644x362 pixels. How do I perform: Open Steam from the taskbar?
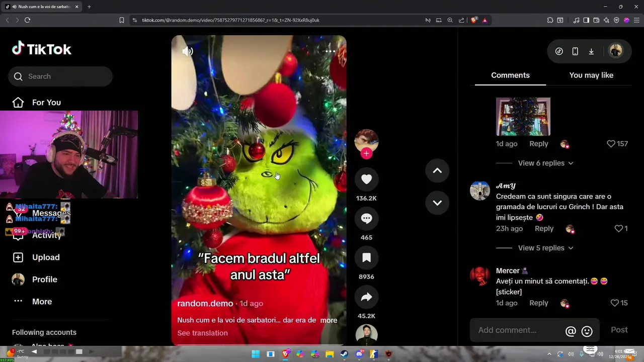344,354
